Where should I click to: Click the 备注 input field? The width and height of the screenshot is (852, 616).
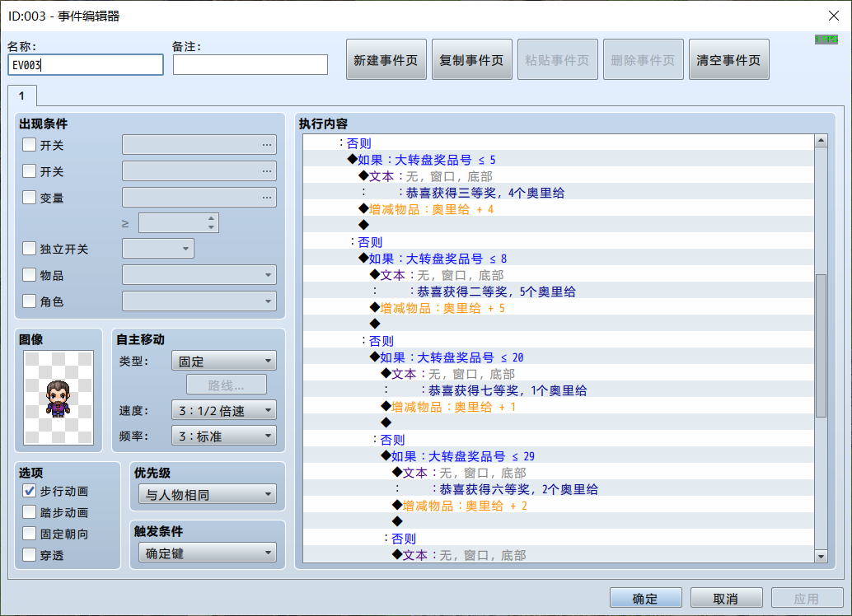tap(250, 64)
